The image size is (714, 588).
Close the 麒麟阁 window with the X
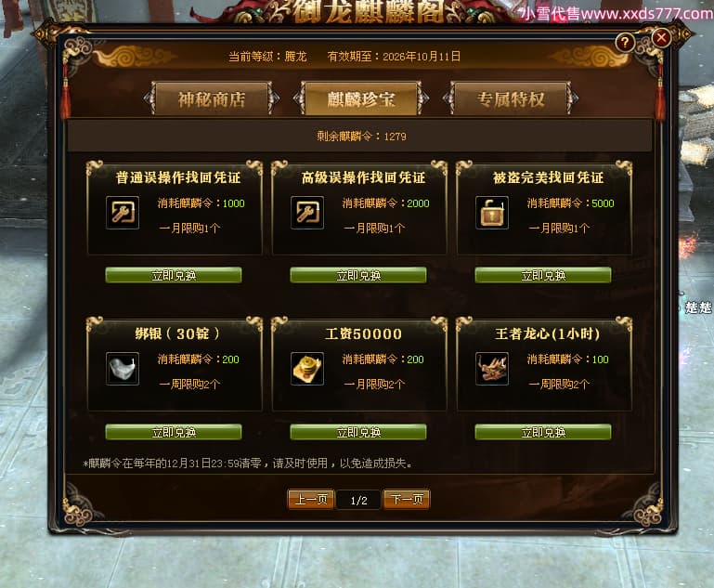662,38
